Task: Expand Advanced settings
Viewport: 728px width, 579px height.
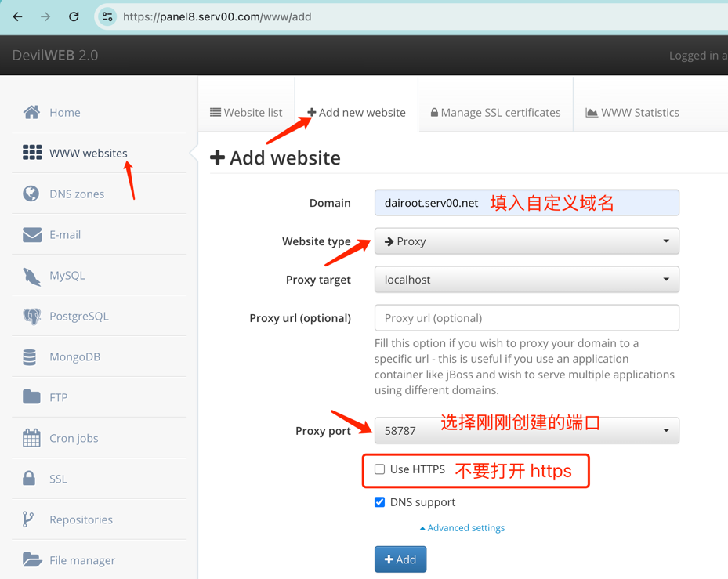Action: point(462,527)
